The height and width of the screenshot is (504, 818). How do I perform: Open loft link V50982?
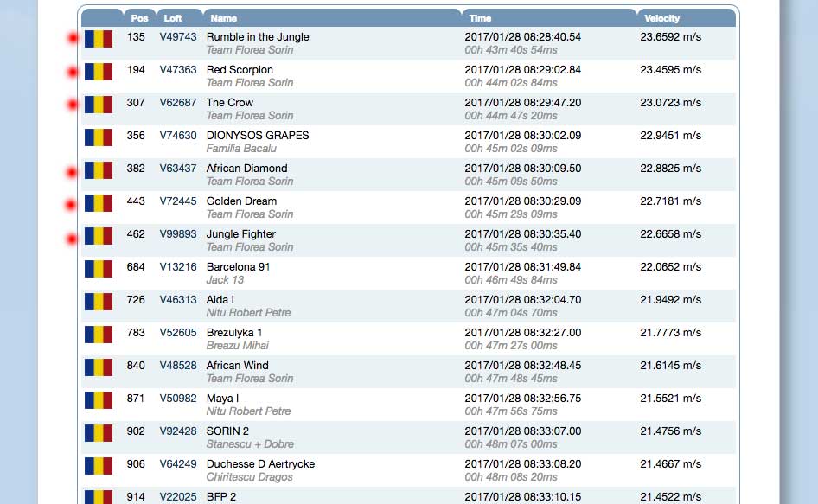point(178,399)
